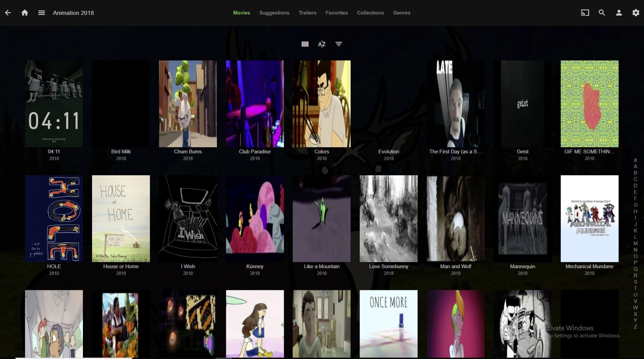Switch to the Trailers tab
This screenshot has height=359, width=644.
pos(308,13)
